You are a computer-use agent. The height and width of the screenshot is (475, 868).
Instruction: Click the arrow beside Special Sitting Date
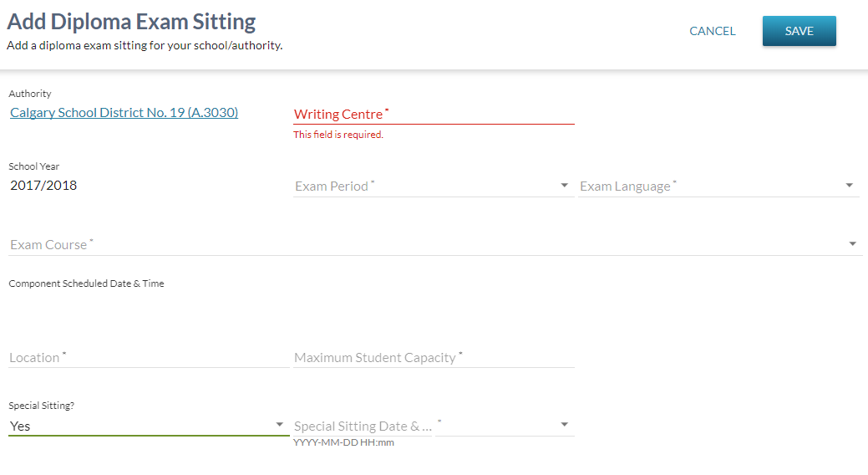point(565,426)
